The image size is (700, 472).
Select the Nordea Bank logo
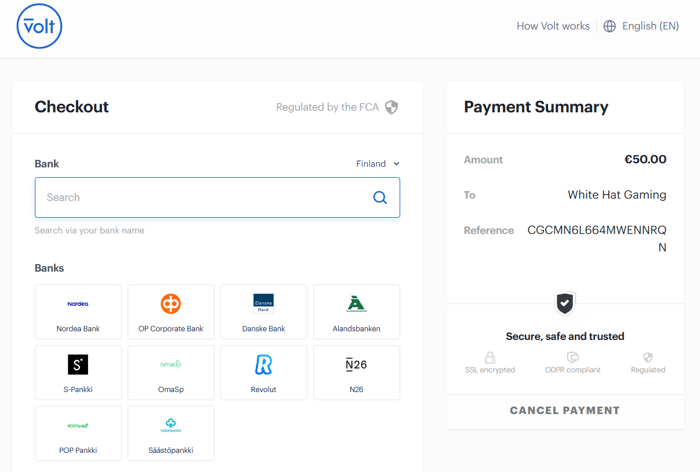(x=78, y=304)
